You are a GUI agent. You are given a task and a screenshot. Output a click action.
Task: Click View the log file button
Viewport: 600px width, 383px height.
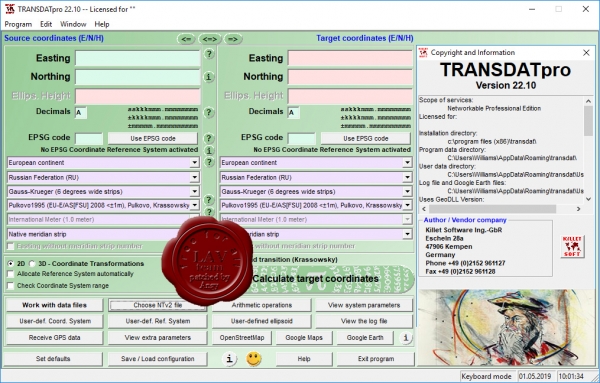coord(364,321)
